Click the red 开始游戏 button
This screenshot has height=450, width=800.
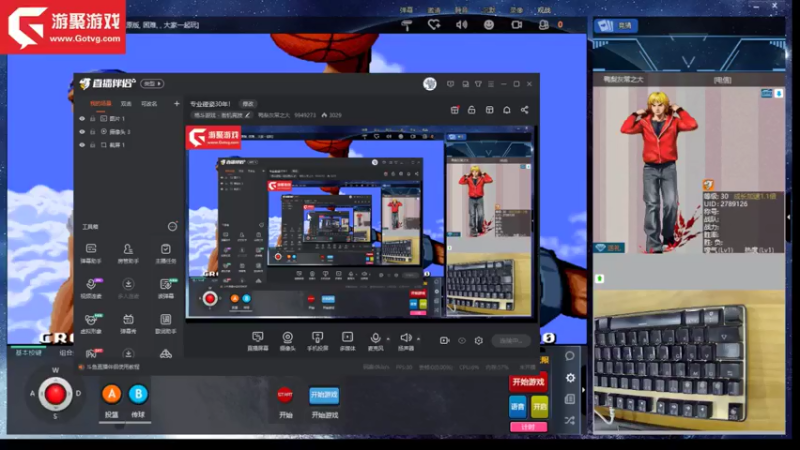(528, 382)
